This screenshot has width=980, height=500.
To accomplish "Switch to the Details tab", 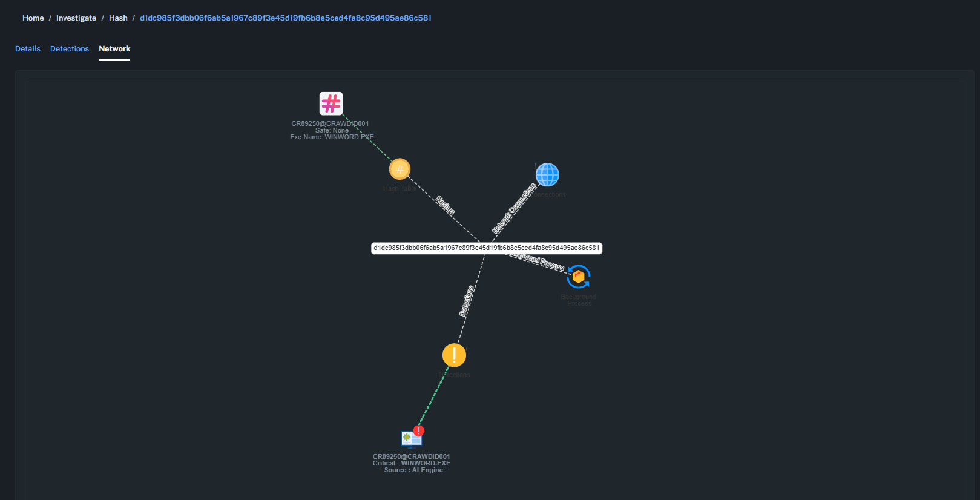I will tap(28, 49).
